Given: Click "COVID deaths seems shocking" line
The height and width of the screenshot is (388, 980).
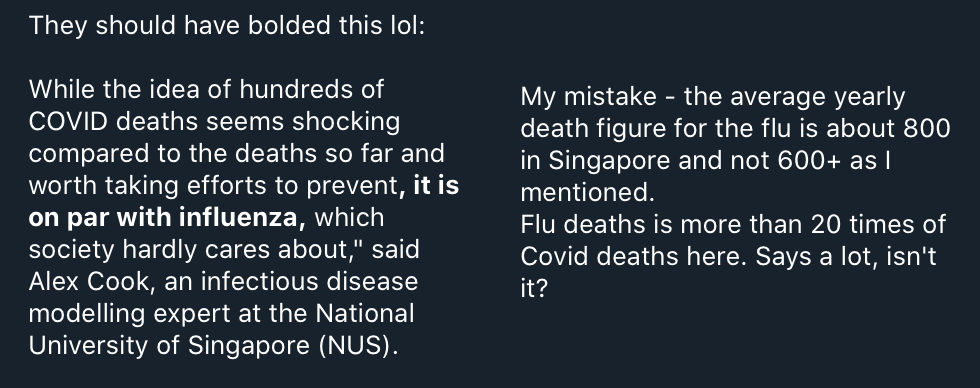Looking at the screenshot, I should pos(214,121).
